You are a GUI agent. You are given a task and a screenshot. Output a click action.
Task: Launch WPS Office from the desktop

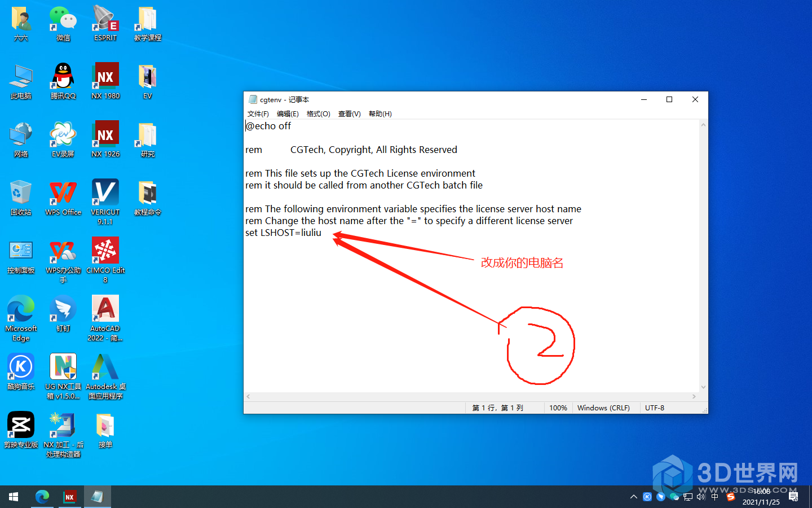[x=63, y=198]
